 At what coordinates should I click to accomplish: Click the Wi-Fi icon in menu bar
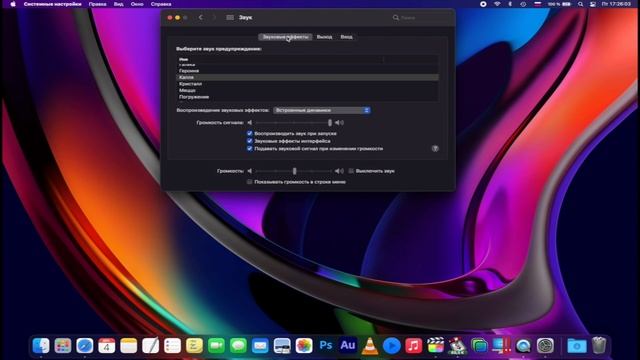click(497, 4)
